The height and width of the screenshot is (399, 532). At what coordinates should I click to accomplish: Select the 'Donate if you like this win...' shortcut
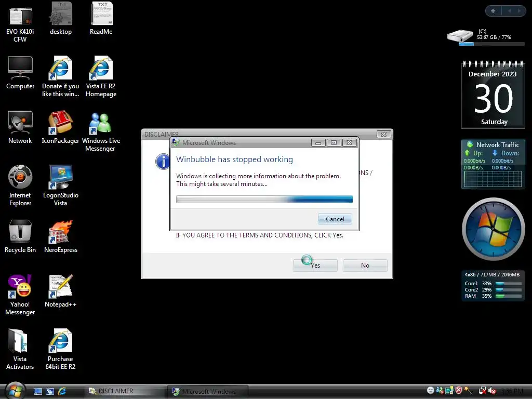[x=60, y=77]
